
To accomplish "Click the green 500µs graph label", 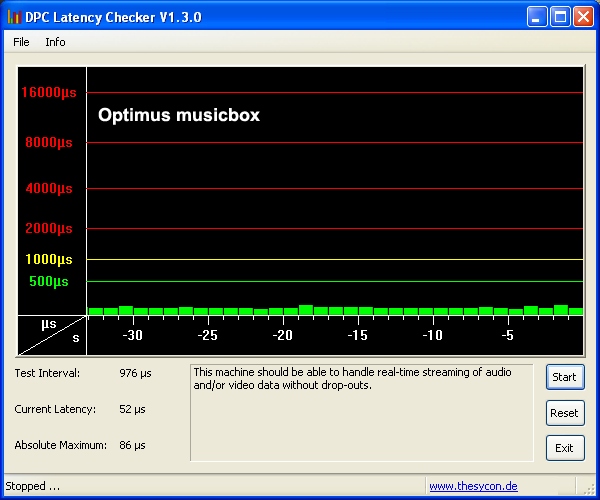I will pyautogui.click(x=49, y=281).
